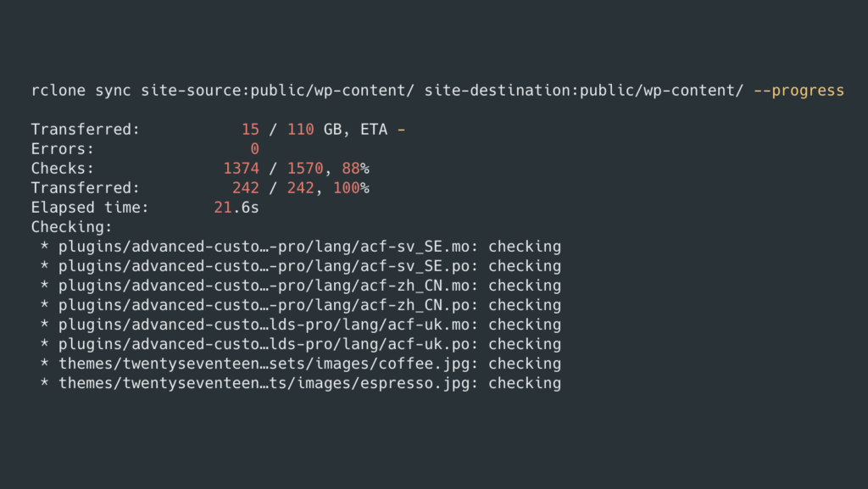Select the 21.6s elapsed time value
Viewport: 868px width, 489px height.
coord(236,208)
